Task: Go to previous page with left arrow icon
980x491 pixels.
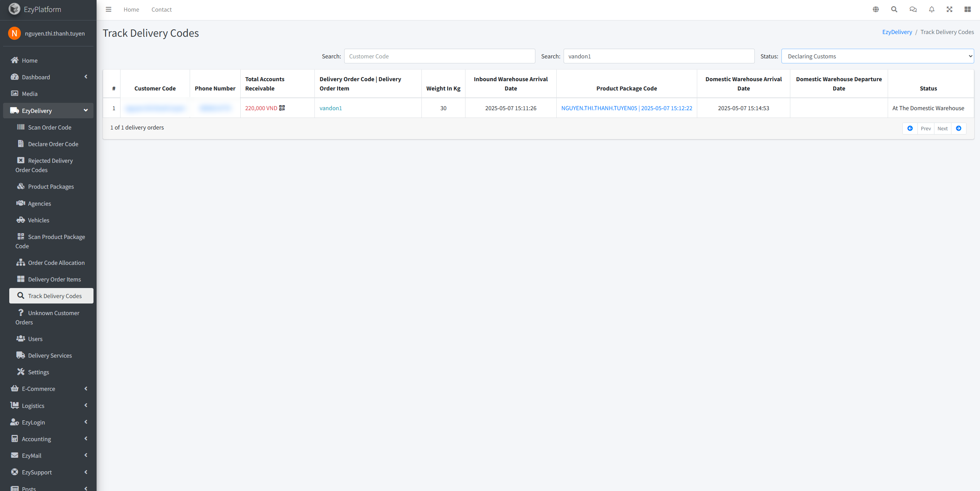Action: [910, 128]
